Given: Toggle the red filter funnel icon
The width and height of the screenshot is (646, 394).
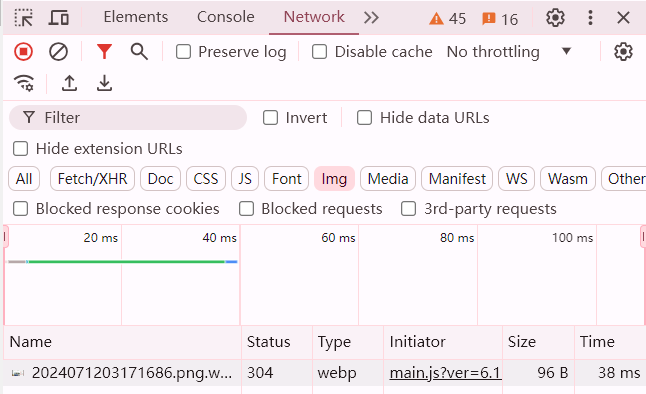Looking at the screenshot, I should coord(104,52).
